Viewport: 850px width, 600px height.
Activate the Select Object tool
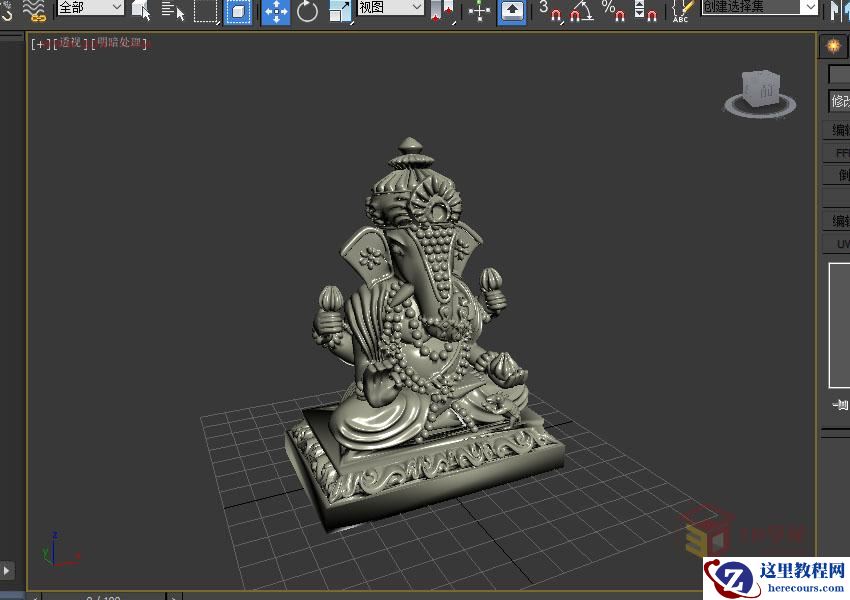pos(141,11)
